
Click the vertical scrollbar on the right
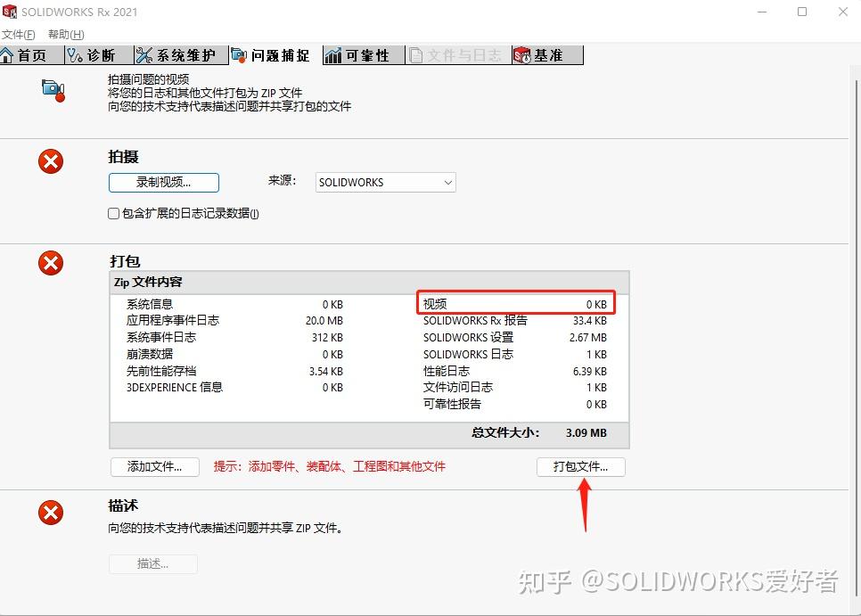coord(857,336)
